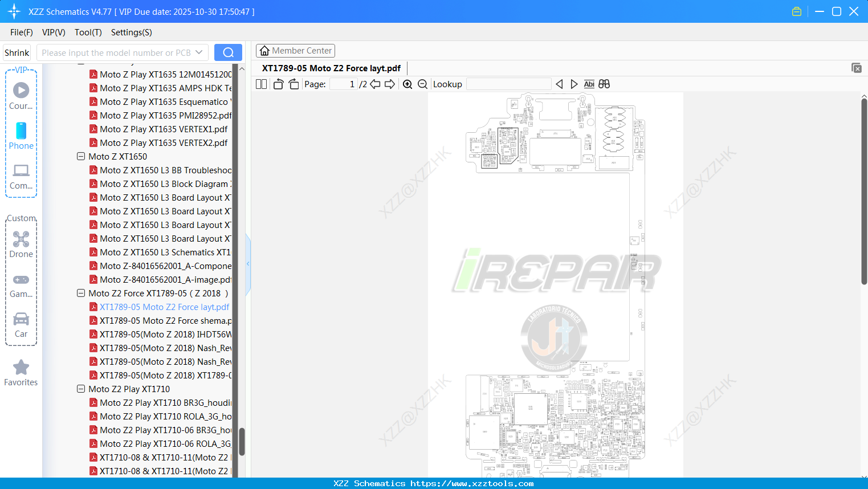868x489 pixels.
Task: Open Moto Z-84016562001_A-image.pdf
Action: pyautogui.click(x=165, y=279)
